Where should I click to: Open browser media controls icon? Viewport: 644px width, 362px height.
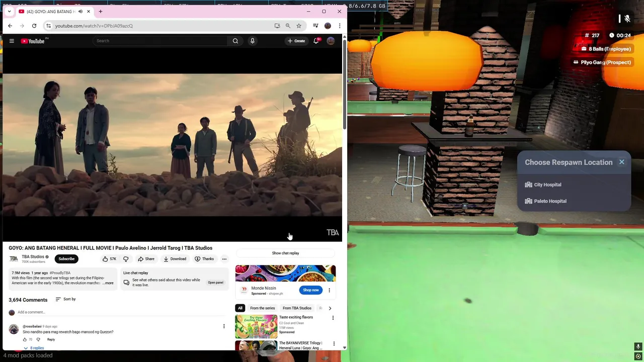point(315,26)
